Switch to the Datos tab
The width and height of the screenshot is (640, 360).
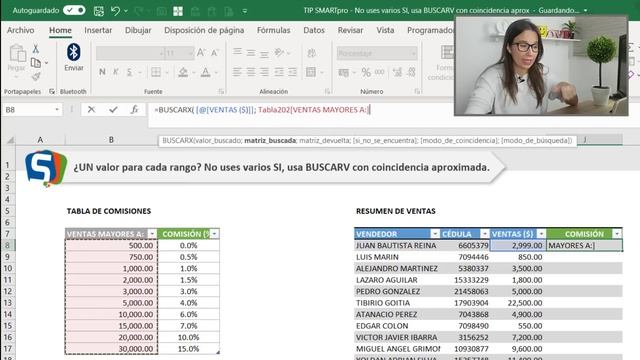[314, 30]
